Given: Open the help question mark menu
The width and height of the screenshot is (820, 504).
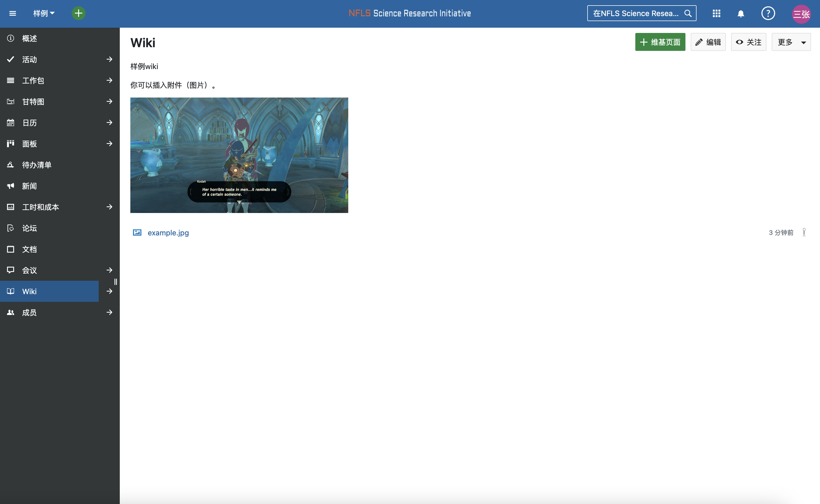Looking at the screenshot, I should pos(767,13).
